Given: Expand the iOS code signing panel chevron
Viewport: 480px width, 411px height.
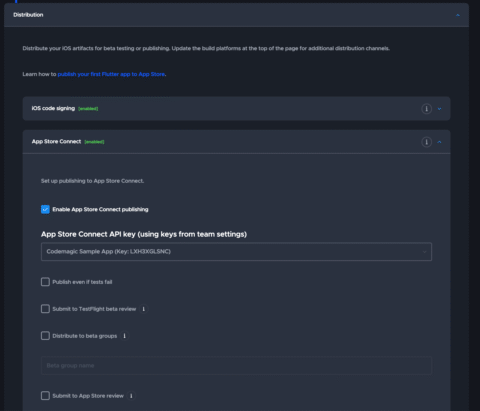Looking at the screenshot, I should (x=439, y=109).
